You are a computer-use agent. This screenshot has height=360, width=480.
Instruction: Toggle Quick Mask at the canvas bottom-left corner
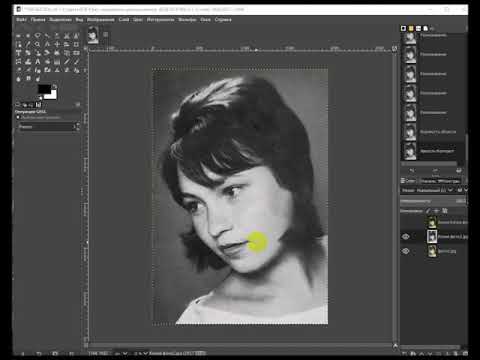click(86, 345)
